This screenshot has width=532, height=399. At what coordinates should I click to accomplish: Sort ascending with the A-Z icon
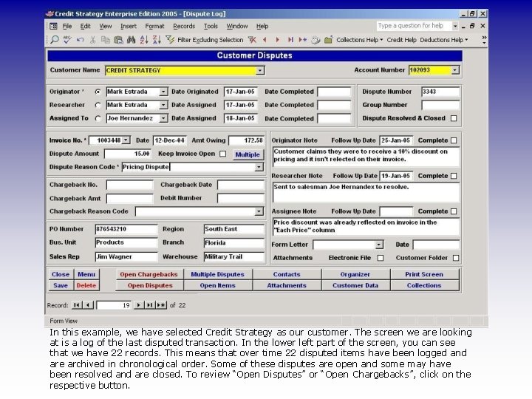click(144, 40)
